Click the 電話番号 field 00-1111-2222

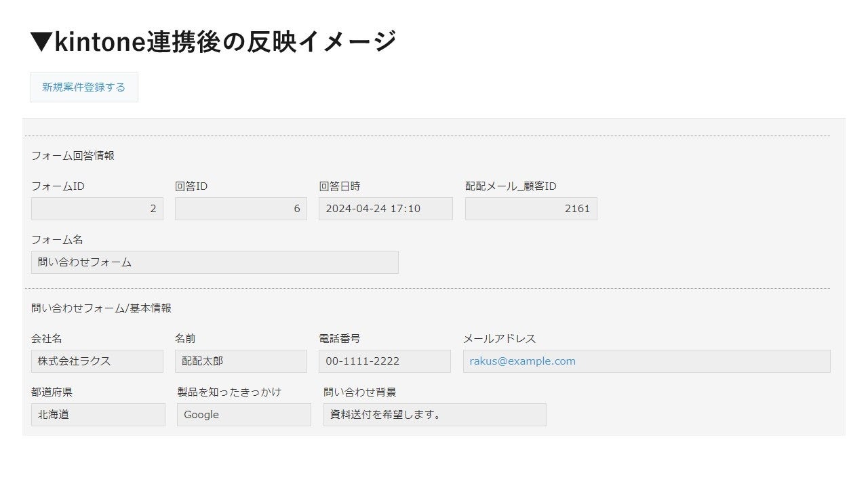click(384, 361)
